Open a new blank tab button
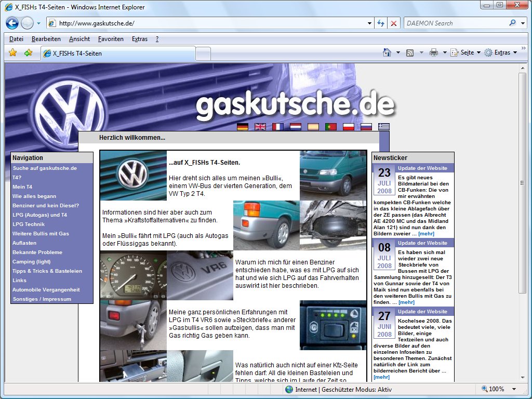 [203, 54]
